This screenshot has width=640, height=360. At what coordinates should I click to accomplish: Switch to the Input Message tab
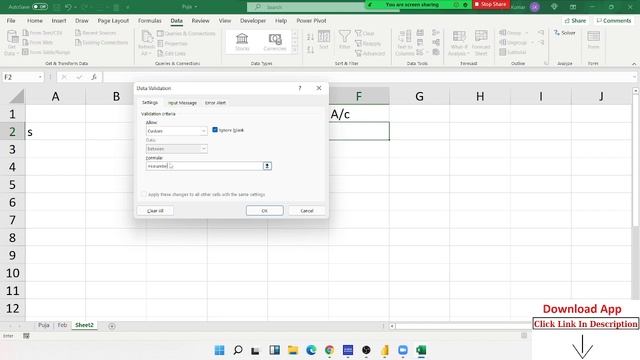pos(182,103)
